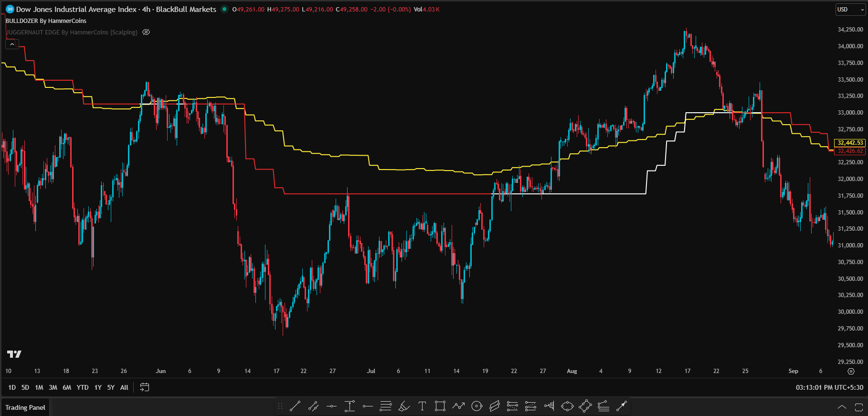
Task: Show the hidden JUGGERNAUT EDGE indicator
Action: (x=146, y=32)
